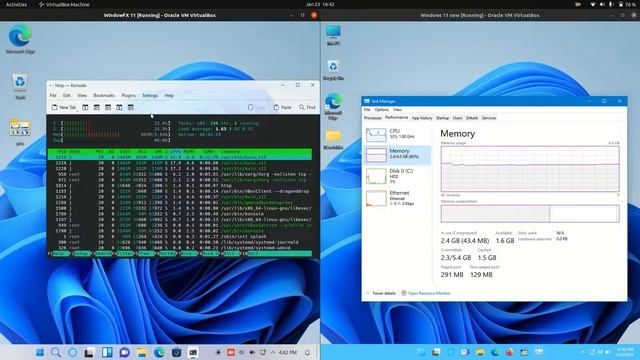Click the notification bell in WindowsFX taskbar

tap(307, 352)
